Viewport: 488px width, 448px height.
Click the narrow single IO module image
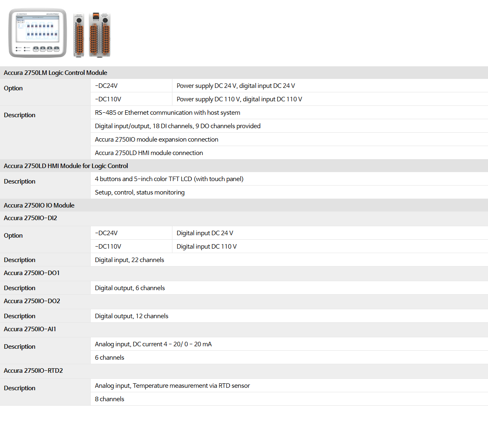click(79, 35)
